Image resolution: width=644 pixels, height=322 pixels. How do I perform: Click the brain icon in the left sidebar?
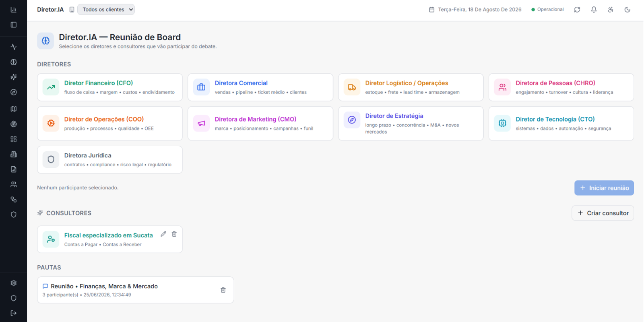13,62
